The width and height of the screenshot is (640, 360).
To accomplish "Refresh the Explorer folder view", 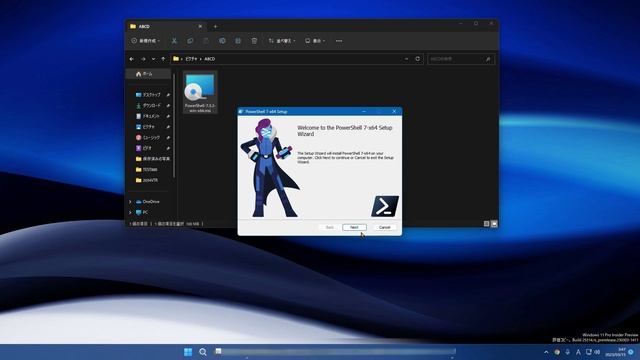I will pyautogui.click(x=418, y=59).
